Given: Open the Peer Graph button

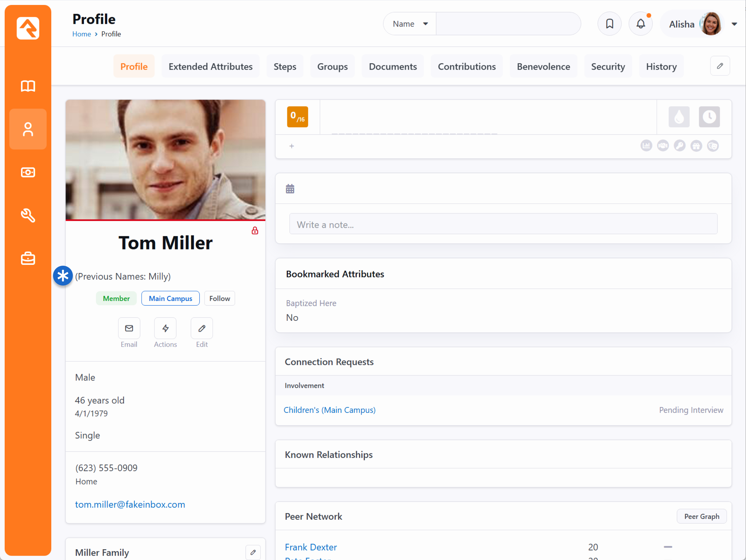Looking at the screenshot, I should (701, 517).
